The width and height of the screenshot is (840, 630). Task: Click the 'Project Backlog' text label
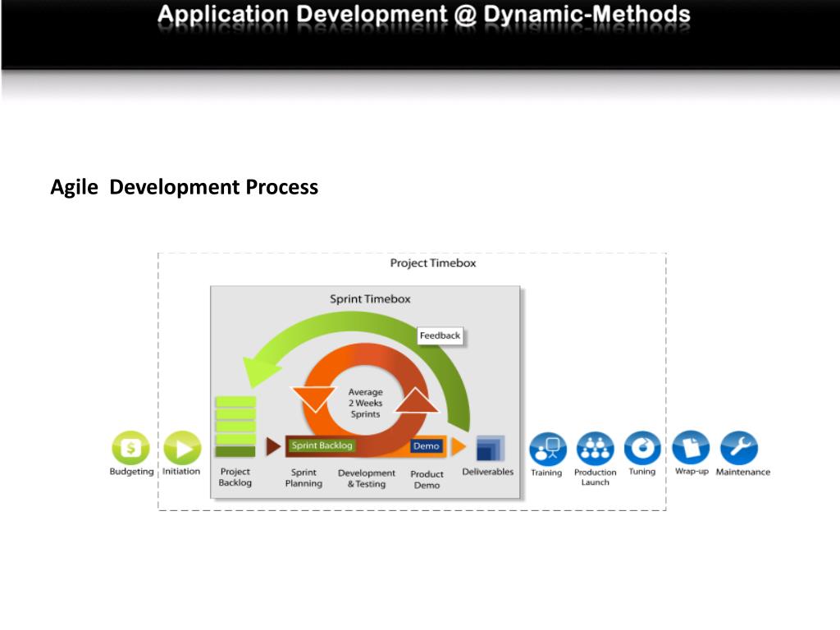pos(235,477)
